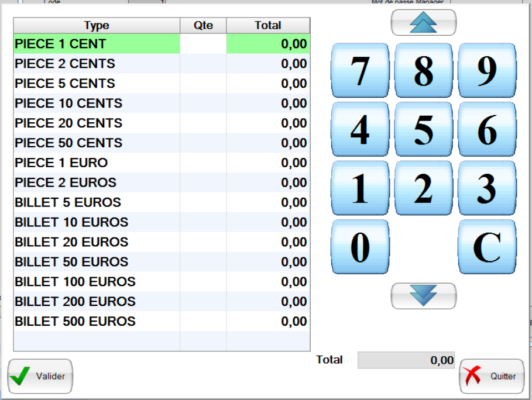Screen dimensions: 532x400
Task: Tap the number 8 key
Action: pos(423,70)
